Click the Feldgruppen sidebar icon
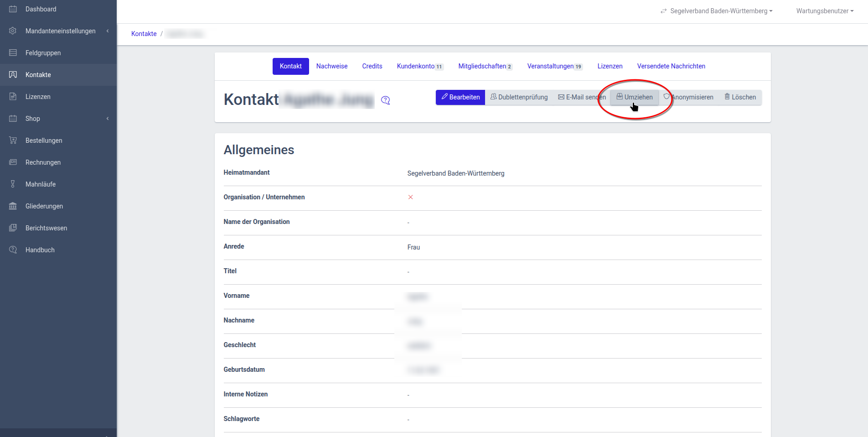The height and width of the screenshot is (437, 868). click(x=13, y=53)
